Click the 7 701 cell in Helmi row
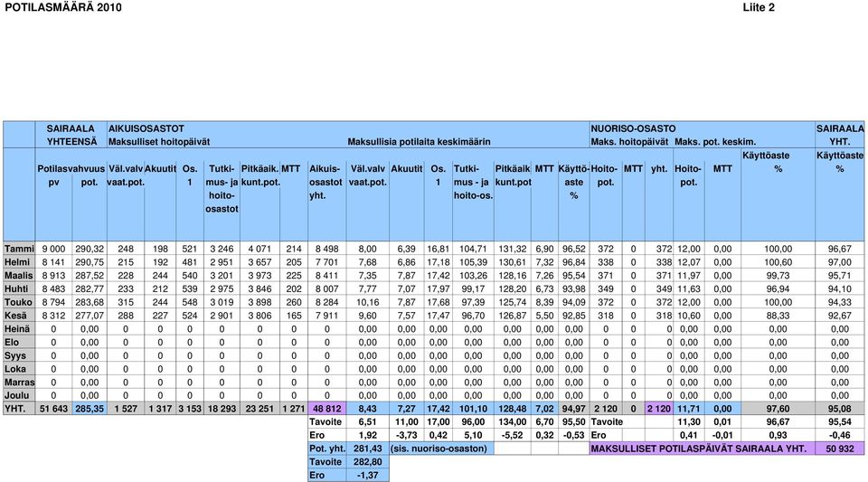 coord(327,262)
